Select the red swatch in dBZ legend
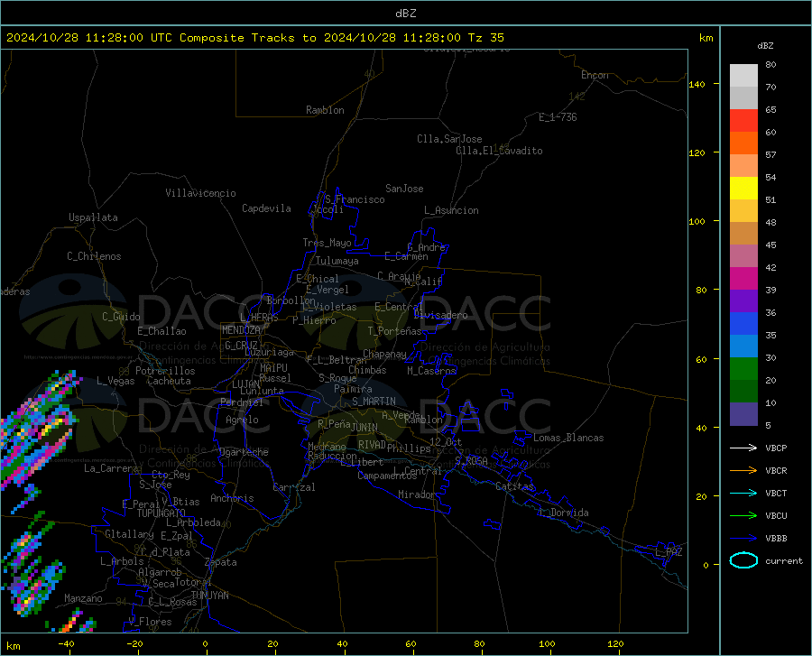 coord(743,121)
